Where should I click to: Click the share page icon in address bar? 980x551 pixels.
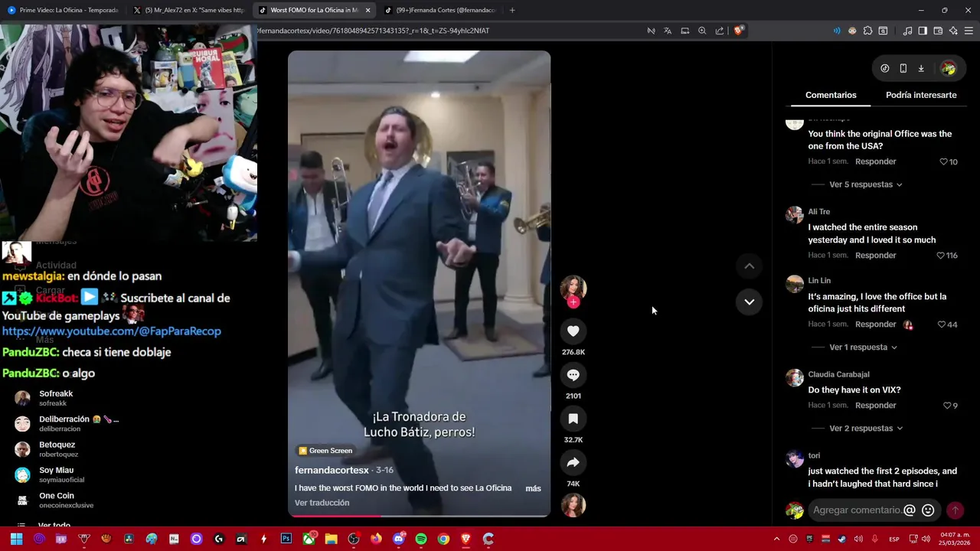click(x=720, y=31)
